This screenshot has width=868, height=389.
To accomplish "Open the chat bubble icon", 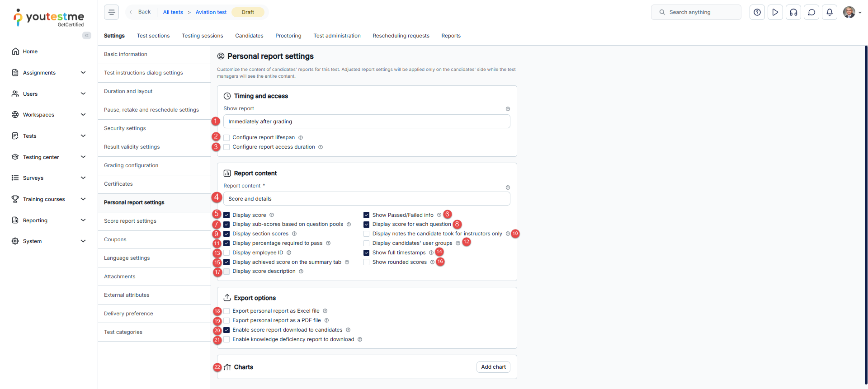I will pos(811,12).
